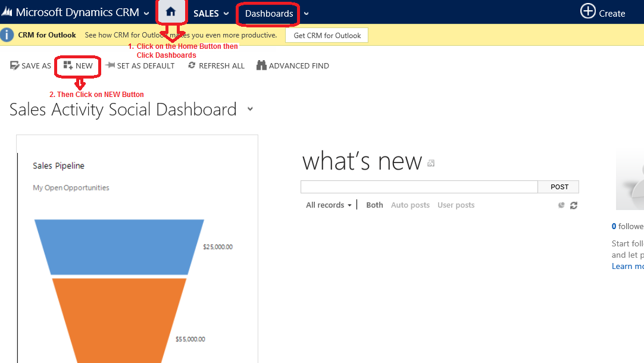This screenshot has height=363, width=644.
Task: Click the CRM for Outlook info icon
Action: pos(7,35)
